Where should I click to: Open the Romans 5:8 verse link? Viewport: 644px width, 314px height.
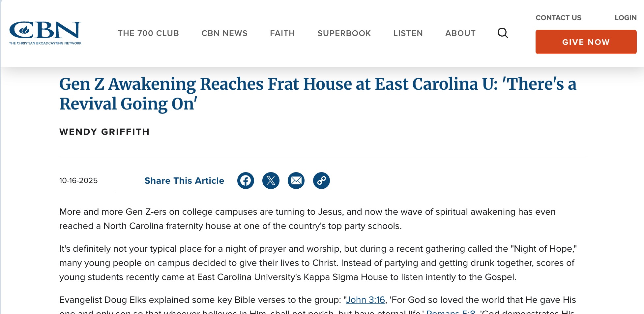point(451,312)
